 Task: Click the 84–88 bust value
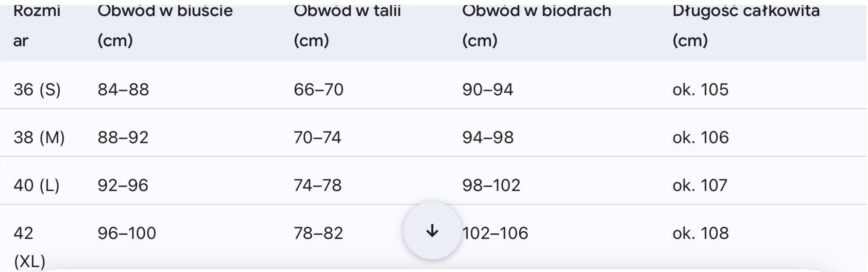click(123, 89)
